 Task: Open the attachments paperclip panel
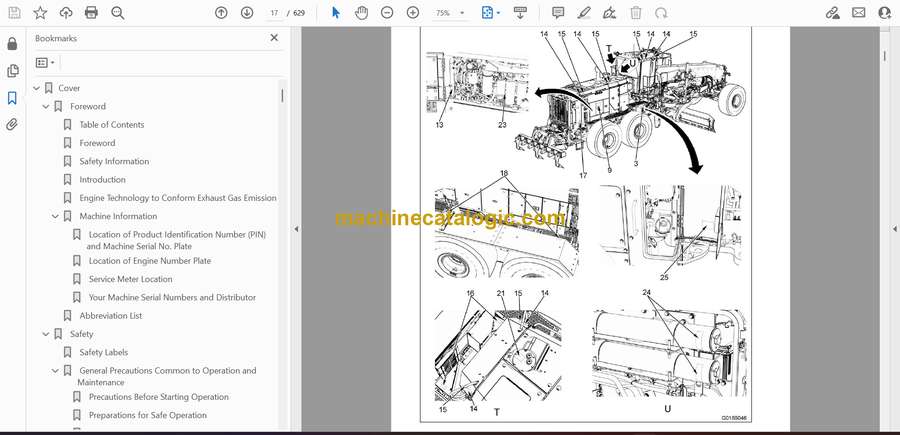(12, 125)
